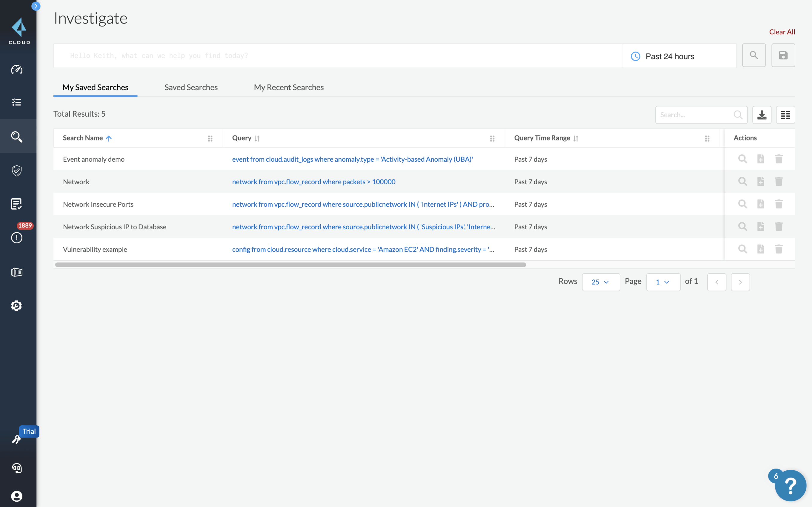Click the reports/list icon in sidebar
812x507 pixels.
click(x=16, y=204)
